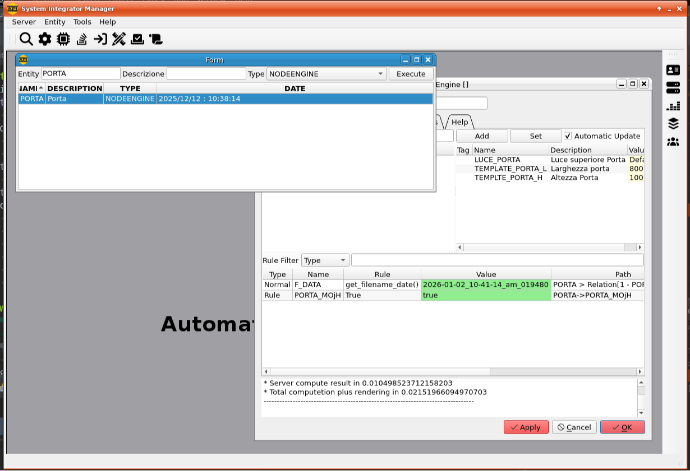Switch to the Help tab

[x=459, y=121]
